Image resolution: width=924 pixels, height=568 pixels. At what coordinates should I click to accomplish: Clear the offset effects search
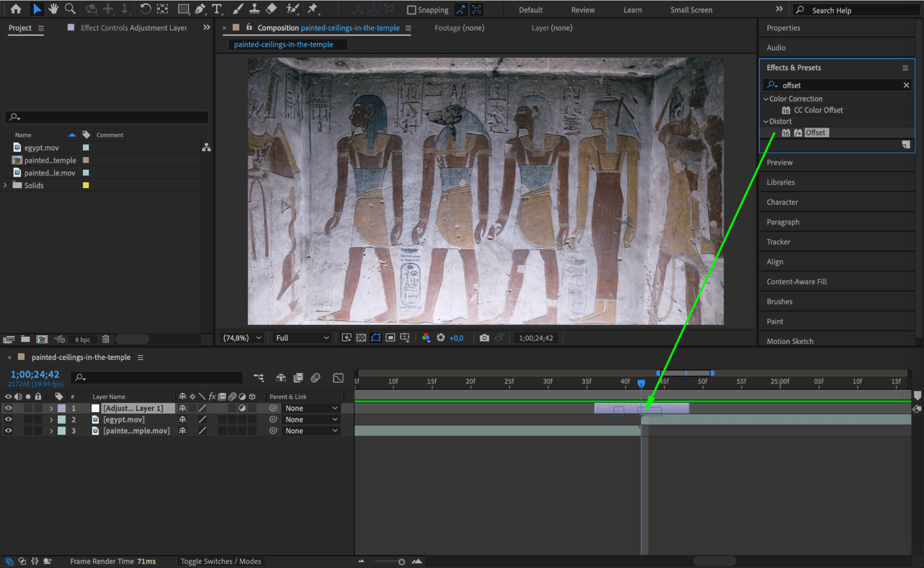(x=906, y=85)
